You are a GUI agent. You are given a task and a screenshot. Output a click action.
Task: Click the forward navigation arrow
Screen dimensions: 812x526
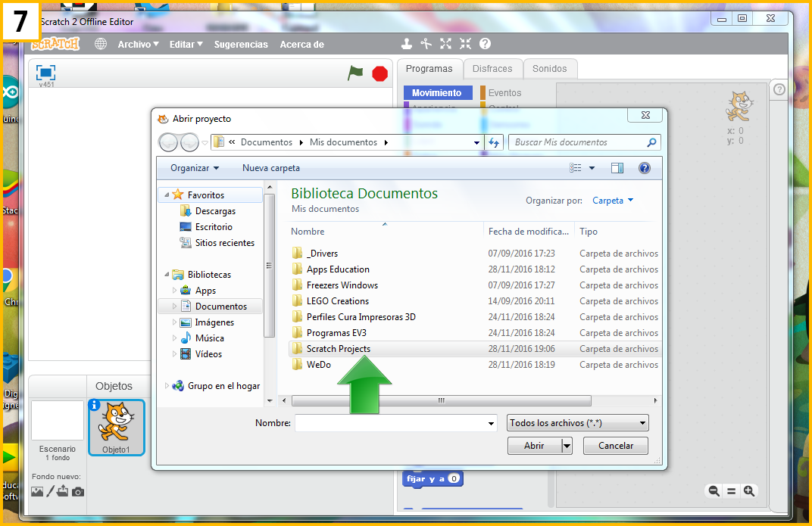[189, 142]
